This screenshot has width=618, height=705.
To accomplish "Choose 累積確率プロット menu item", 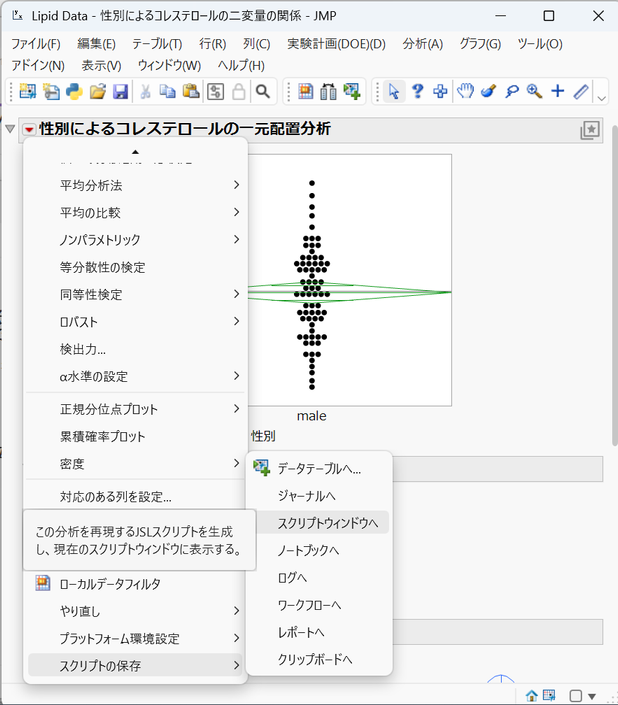I will click(x=134, y=436).
